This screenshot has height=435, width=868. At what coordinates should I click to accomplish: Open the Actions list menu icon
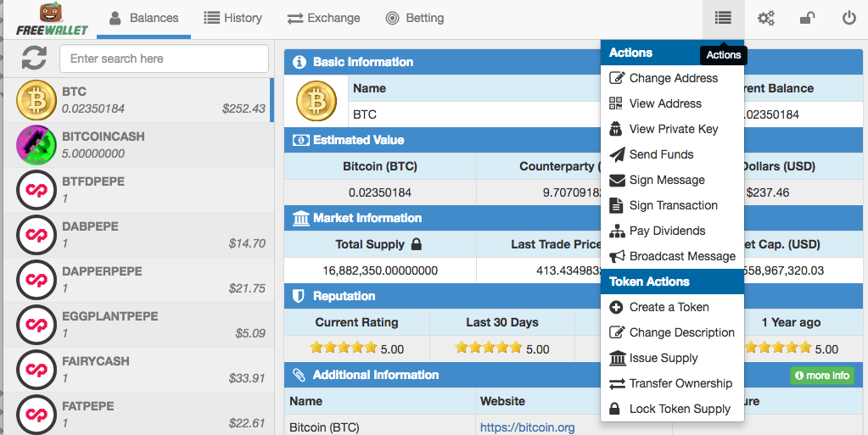point(723,19)
